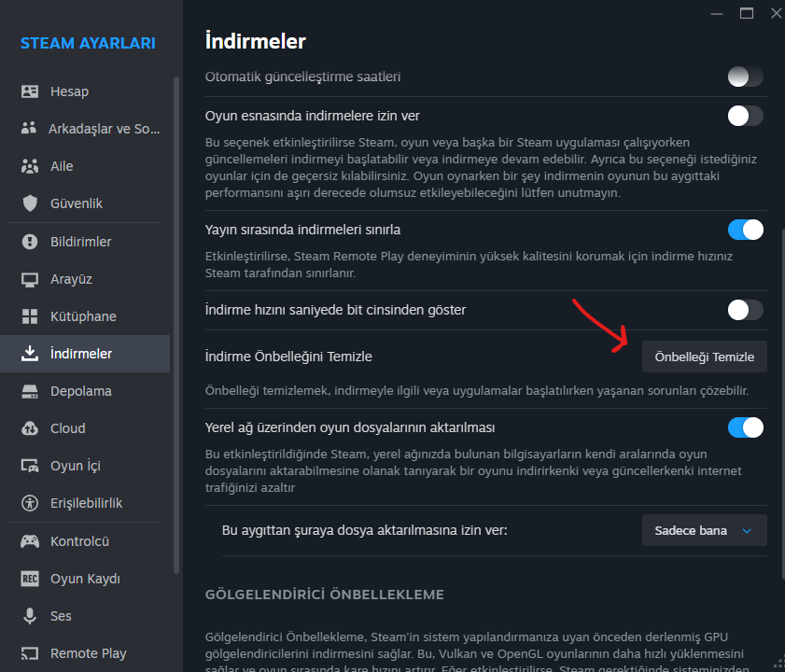Open Oyun İçi settings

click(85, 466)
